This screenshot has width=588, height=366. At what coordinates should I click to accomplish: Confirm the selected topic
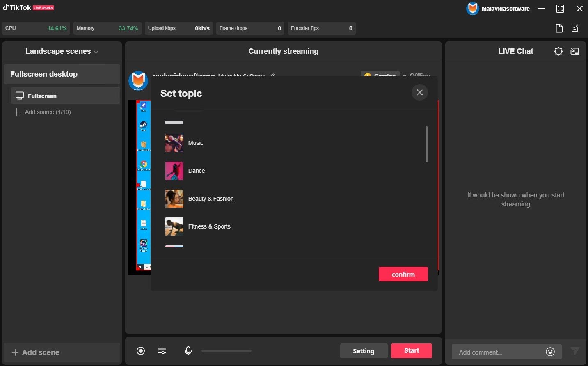click(x=403, y=274)
